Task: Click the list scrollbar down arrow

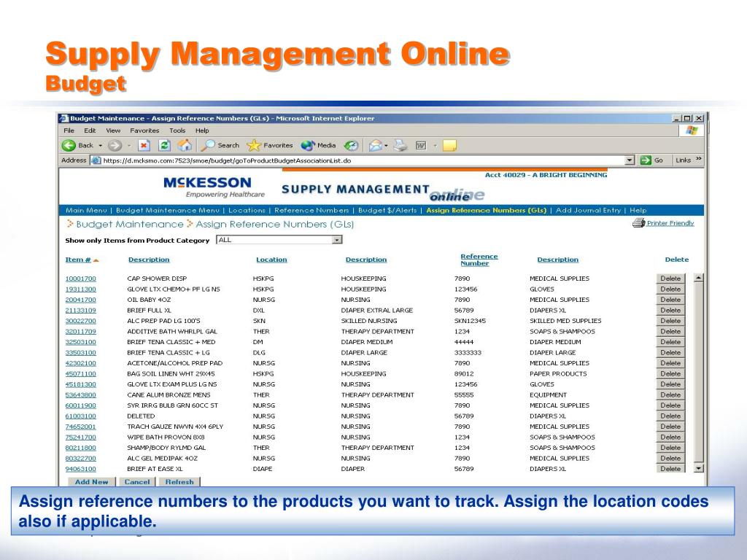Action: pyautogui.click(x=698, y=469)
